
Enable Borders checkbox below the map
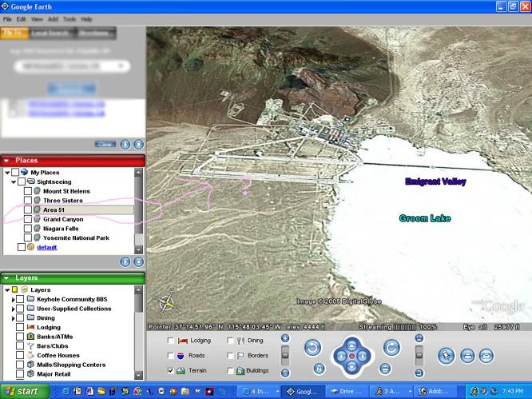click(230, 356)
